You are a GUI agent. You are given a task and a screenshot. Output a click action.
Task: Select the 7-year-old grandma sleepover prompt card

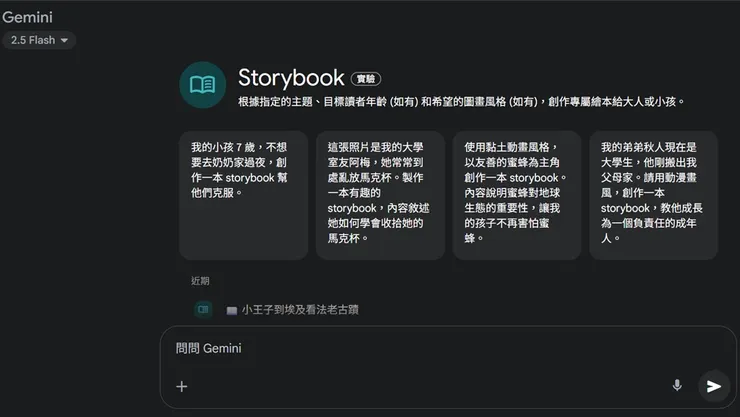click(x=244, y=195)
